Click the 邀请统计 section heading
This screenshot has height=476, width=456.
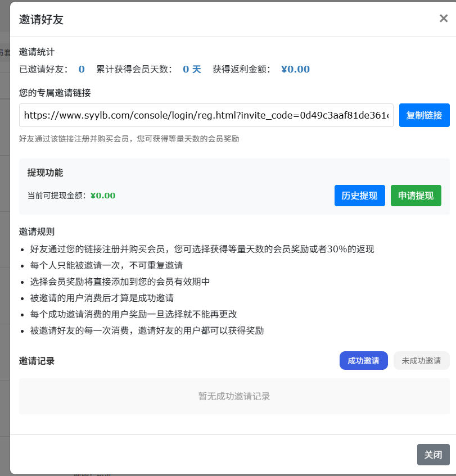37,52
